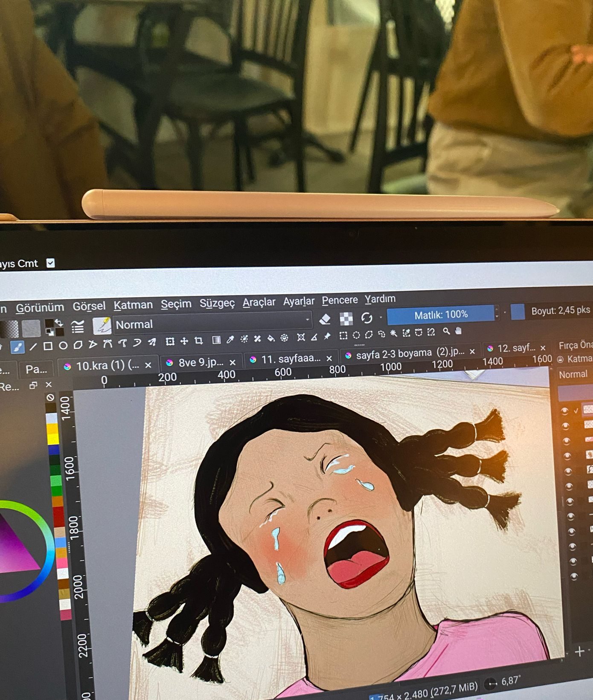Select the Crop tool
This screenshot has height=700, width=593.
click(x=198, y=341)
